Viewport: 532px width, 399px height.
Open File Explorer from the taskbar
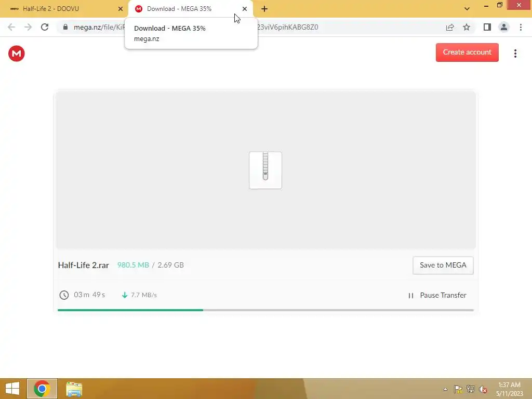(x=74, y=389)
